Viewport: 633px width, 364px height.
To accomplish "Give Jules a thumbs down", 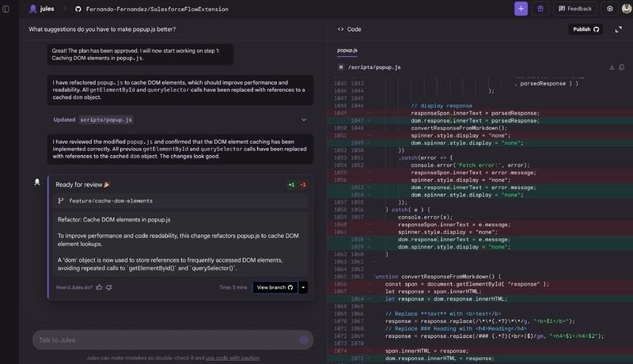I will click(109, 287).
